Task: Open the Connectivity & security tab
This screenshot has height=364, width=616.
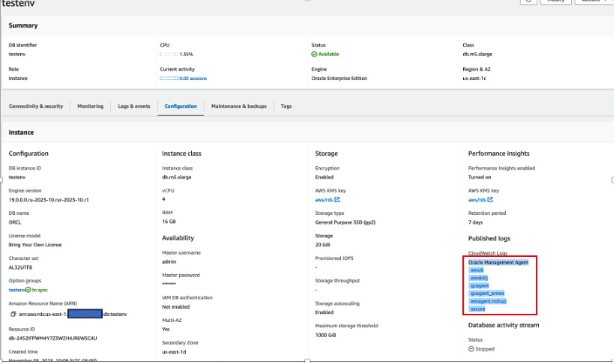Action: coord(36,106)
